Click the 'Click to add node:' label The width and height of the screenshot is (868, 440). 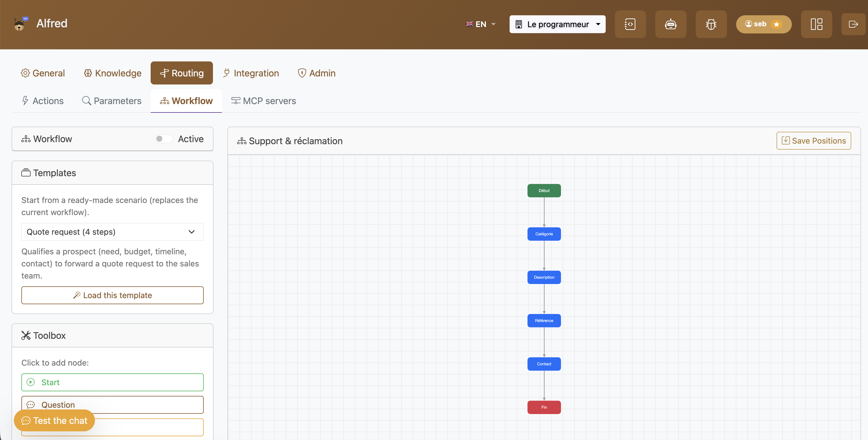(x=55, y=362)
